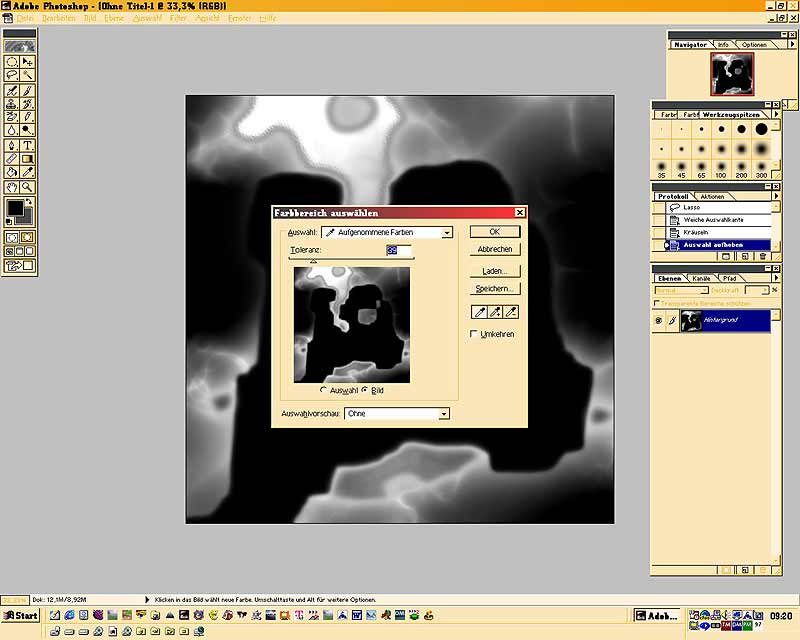800x640 pixels.
Task: Select the Zoom magnifier tool
Action: (x=28, y=186)
